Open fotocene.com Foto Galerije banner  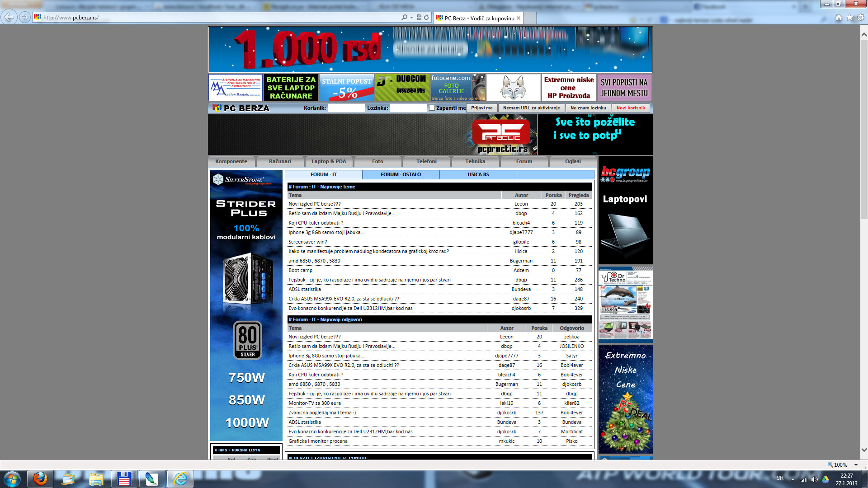[x=458, y=88]
